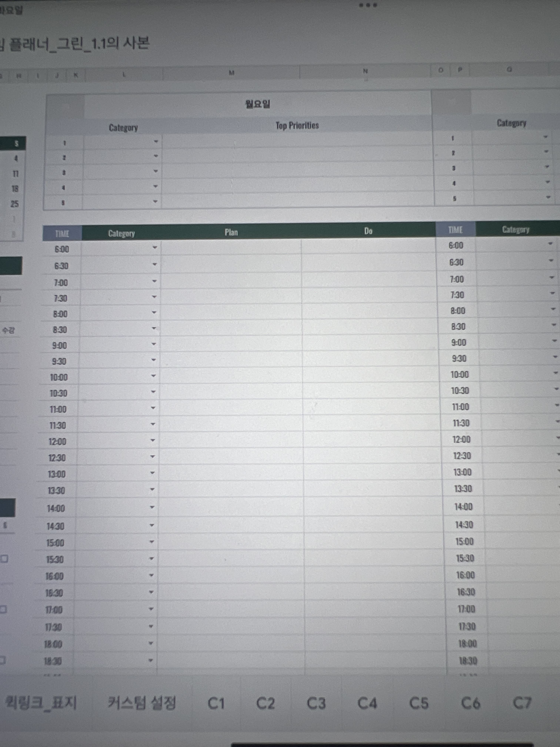Image resolution: width=560 pixels, height=747 pixels.
Task: Open Category dropdown for Monday priority 3
Action: point(156,172)
